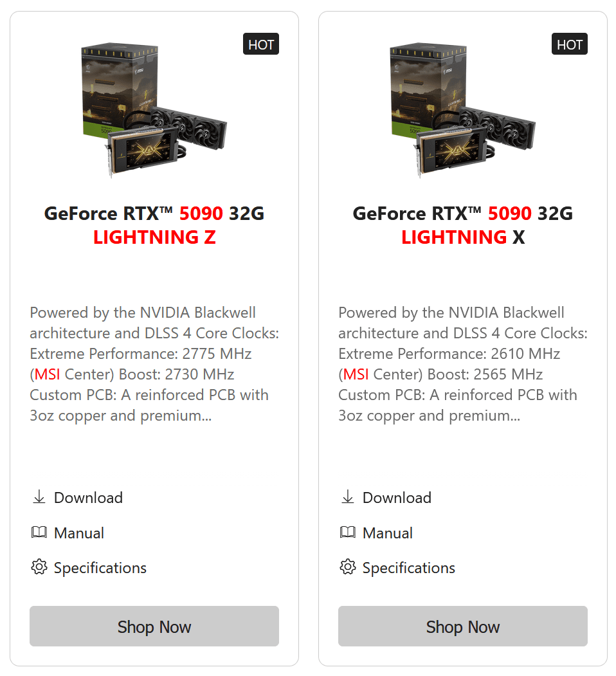616x676 pixels.
Task: Click specifications gear icon under LIGHTNING X
Action: 348,567
